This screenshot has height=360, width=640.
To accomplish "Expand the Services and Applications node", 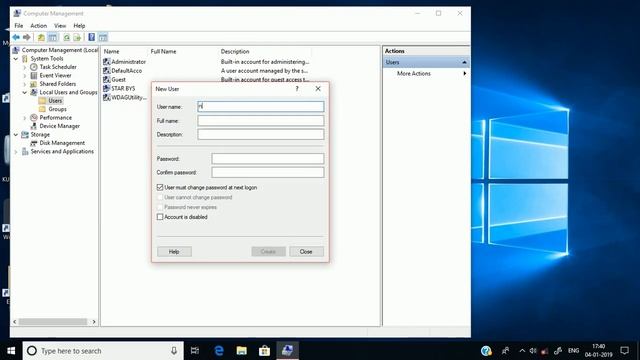I will pos(16,151).
